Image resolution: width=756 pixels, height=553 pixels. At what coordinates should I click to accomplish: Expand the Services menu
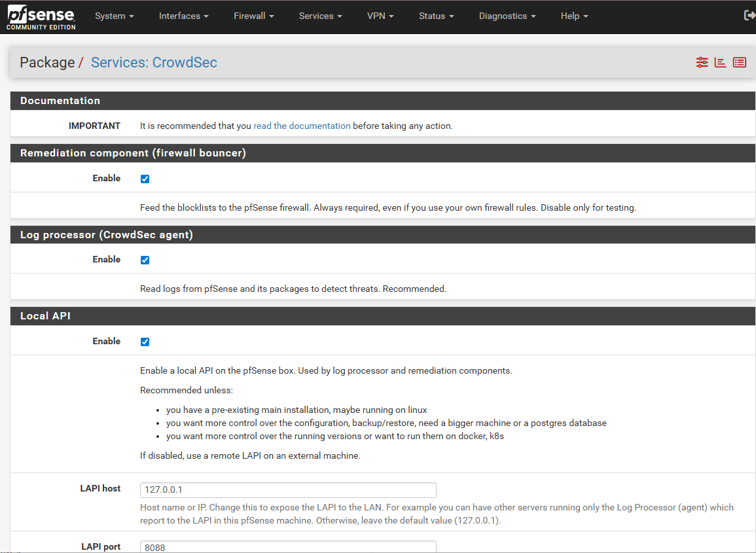321,16
